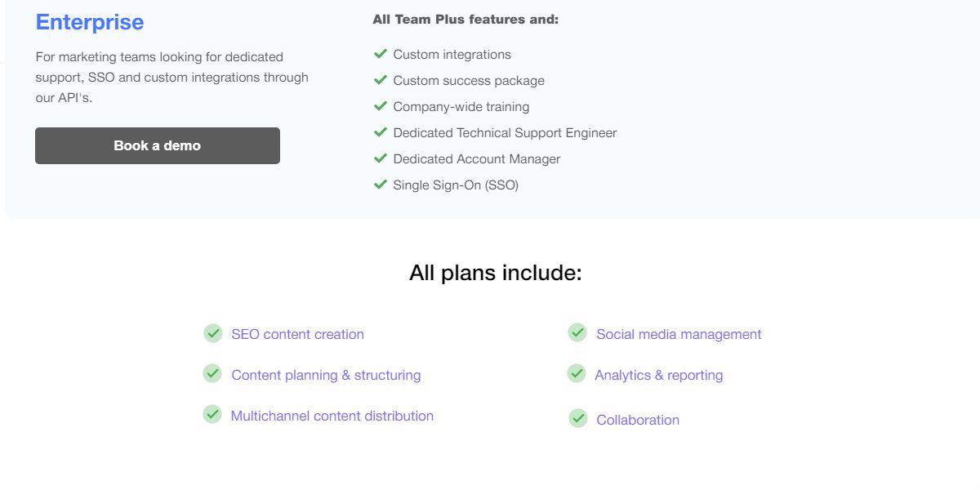Image resolution: width=980 pixels, height=490 pixels.
Task: Select the Collaboration feature link
Action: [x=638, y=420]
